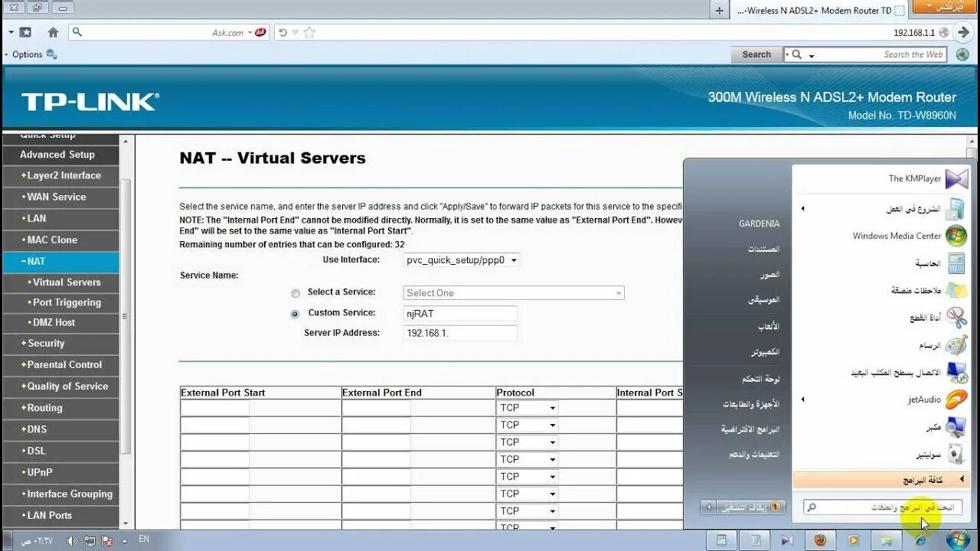Click the Shut down button in Start menu
Screen dimensions: 980x551
click(x=751, y=507)
